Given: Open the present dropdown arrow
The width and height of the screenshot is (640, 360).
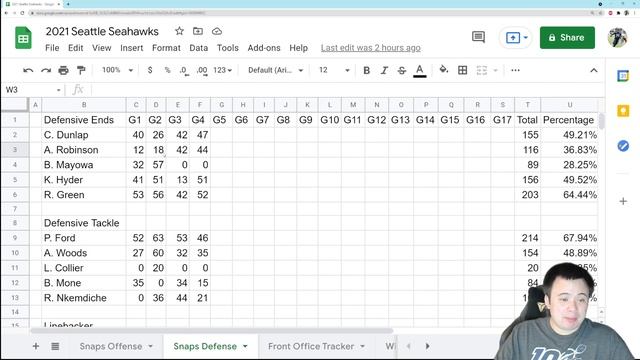Looking at the screenshot, I should pyautogui.click(x=526, y=38).
